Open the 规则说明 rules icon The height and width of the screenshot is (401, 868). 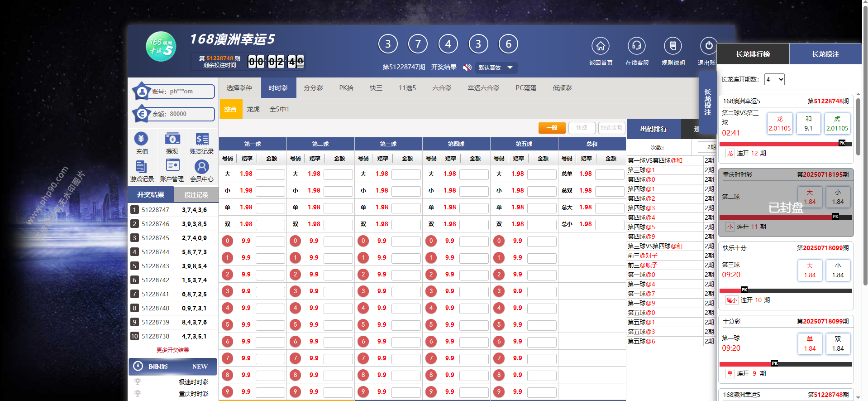pyautogui.click(x=672, y=46)
